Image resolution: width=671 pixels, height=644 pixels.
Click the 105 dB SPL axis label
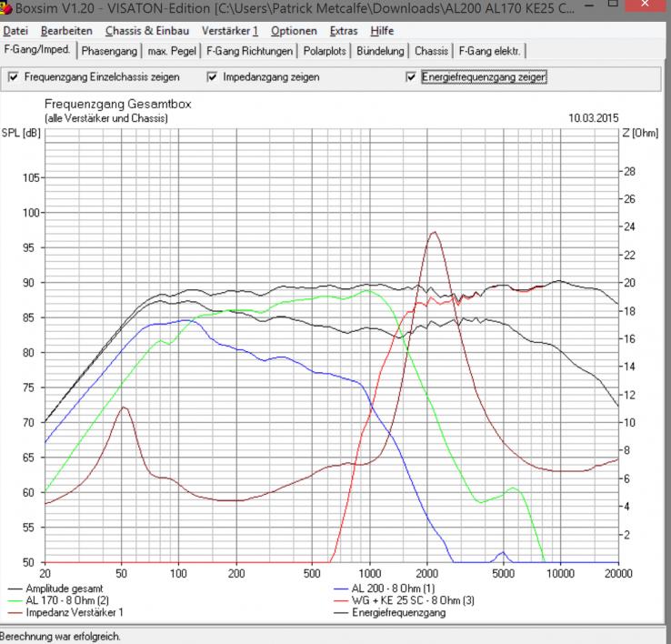31,177
